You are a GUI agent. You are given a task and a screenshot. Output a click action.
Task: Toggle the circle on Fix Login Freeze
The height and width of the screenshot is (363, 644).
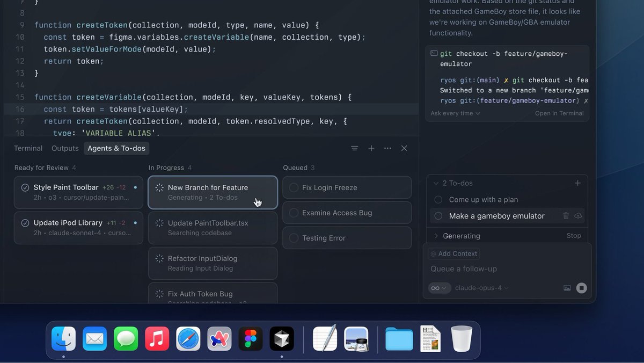click(x=294, y=187)
